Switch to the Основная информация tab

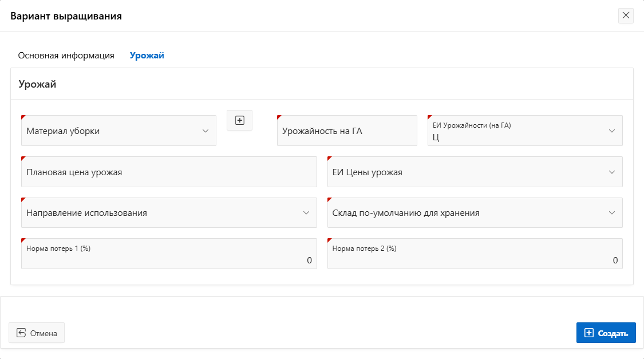click(x=66, y=56)
